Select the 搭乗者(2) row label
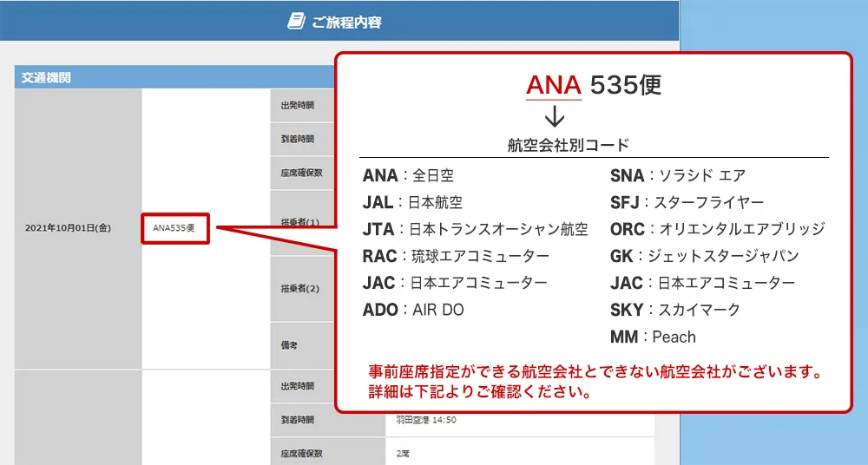 pyautogui.click(x=300, y=288)
